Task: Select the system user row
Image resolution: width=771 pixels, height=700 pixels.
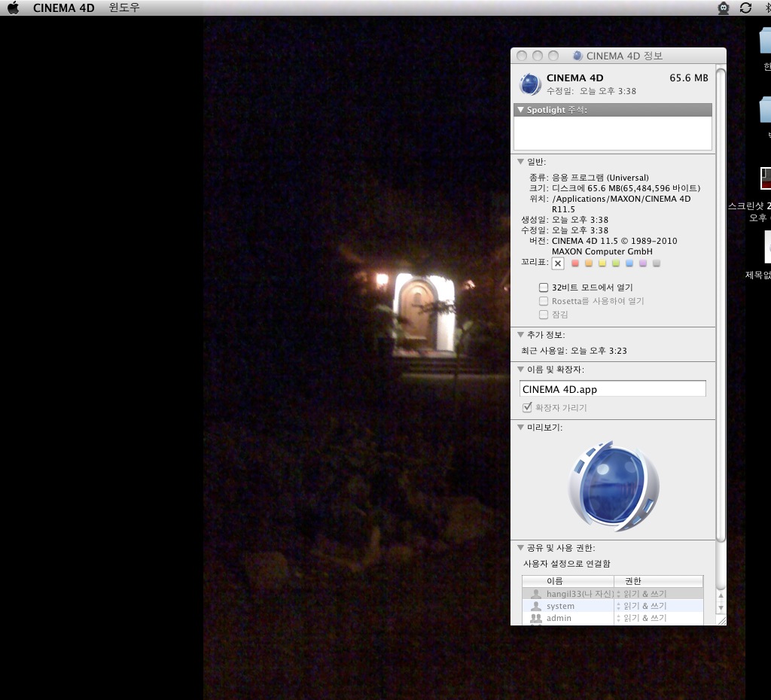Action: click(x=613, y=606)
